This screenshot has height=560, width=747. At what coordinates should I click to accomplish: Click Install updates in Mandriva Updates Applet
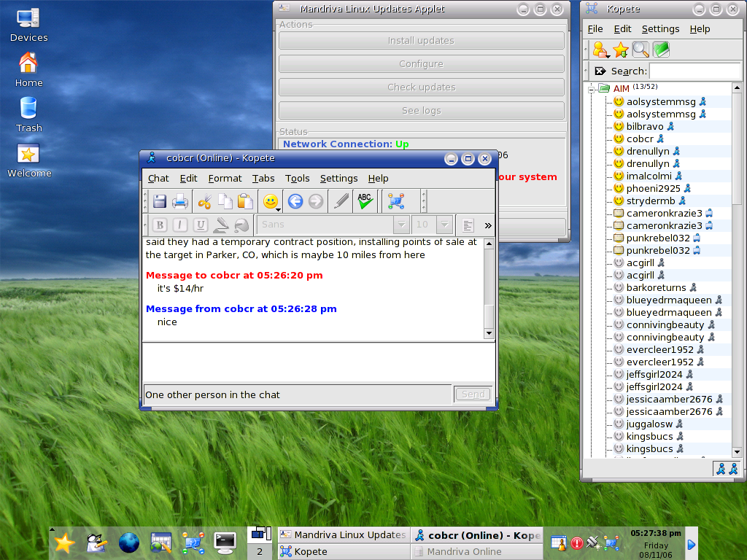click(x=421, y=41)
